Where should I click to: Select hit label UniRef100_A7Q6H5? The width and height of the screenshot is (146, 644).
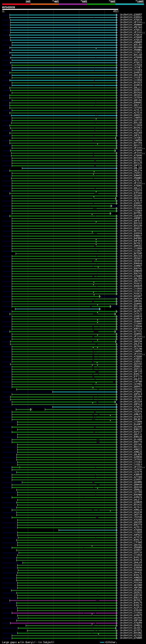[x=131, y=37]
